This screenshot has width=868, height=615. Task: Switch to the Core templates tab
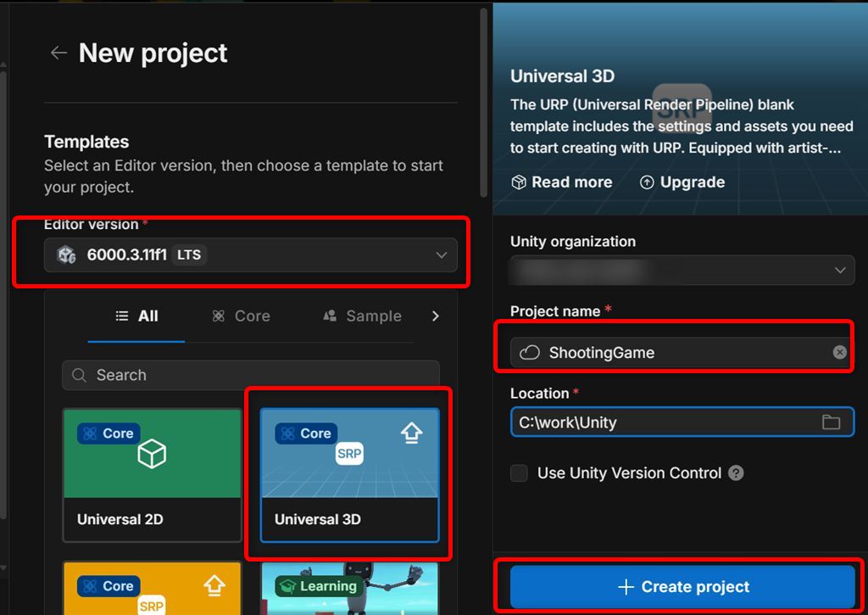pyautogui.click(x=242, y=316)
